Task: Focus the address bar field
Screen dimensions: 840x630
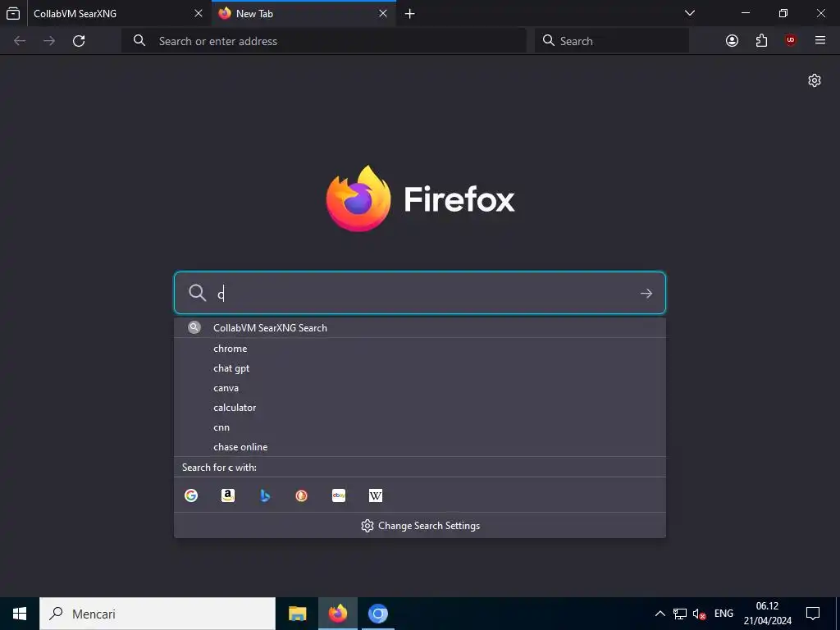Action: pyautogui.click(x=324, y=41)
